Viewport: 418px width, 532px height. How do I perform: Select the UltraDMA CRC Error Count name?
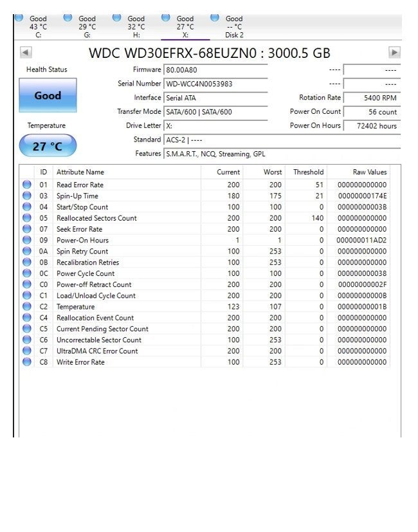point(97,351)
